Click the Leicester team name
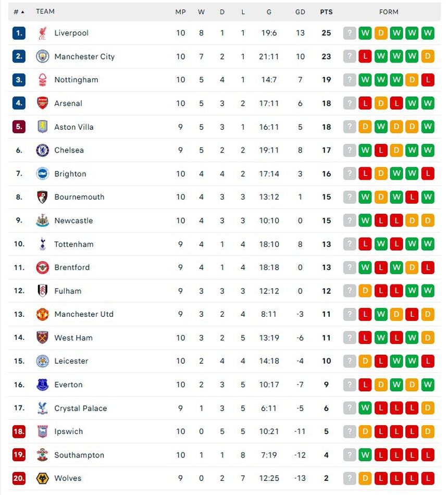448x495 pixels. 71,361
